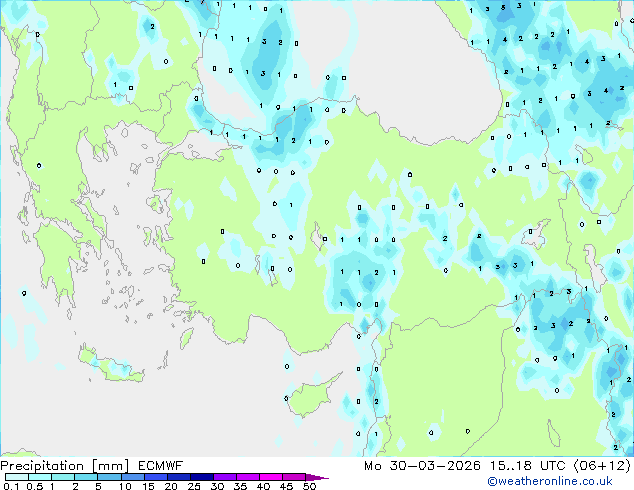Click the legend label "50"

click(309, 486)
